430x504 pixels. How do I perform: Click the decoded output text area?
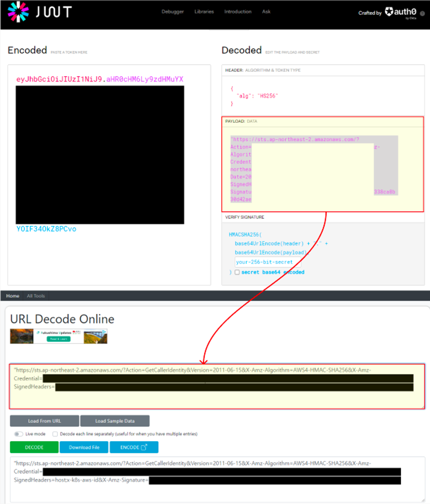click(x=217, y=479)
